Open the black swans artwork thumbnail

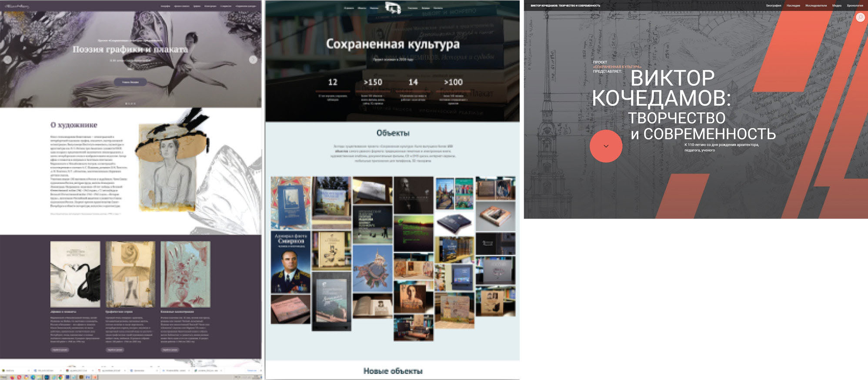[75, 275]
